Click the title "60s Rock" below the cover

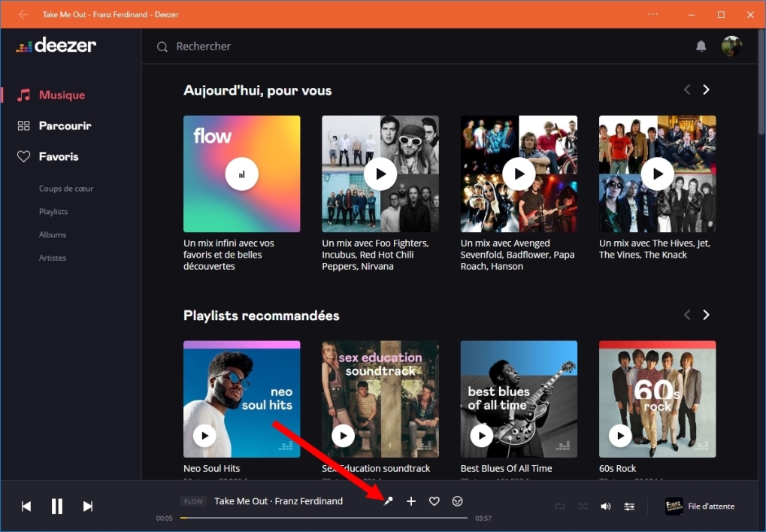[617, 468]
